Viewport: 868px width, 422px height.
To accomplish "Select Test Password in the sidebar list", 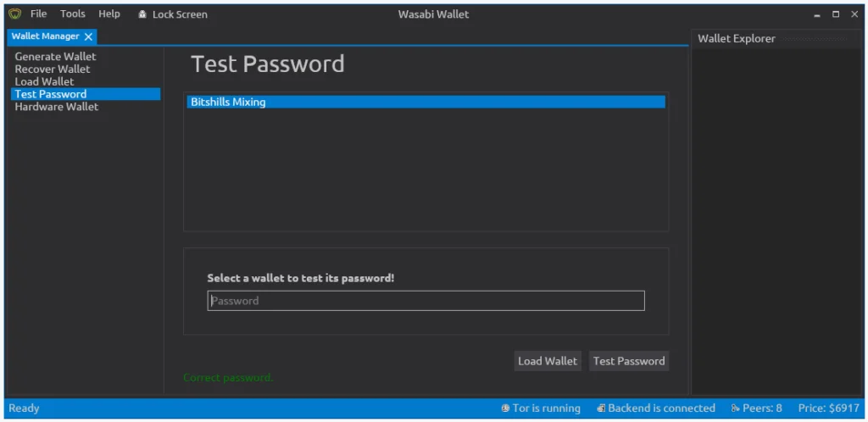I will [86, 94].
